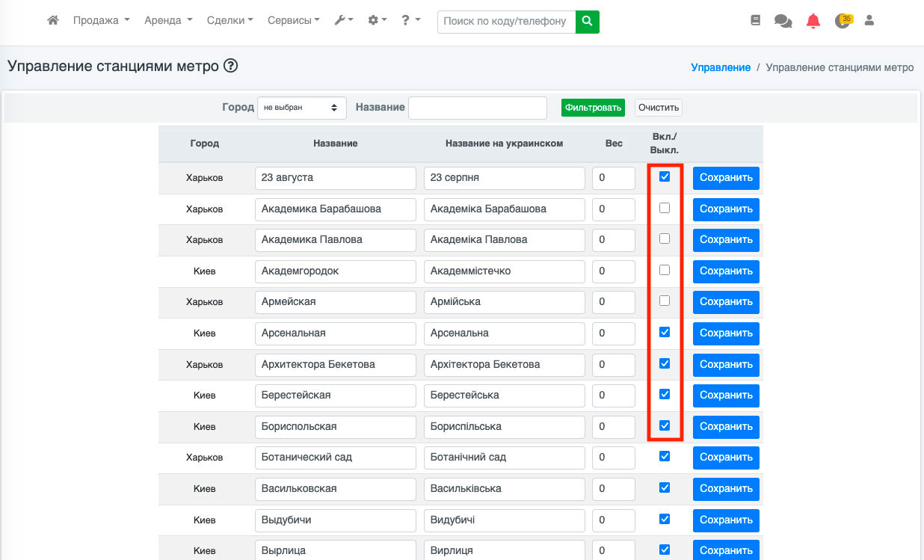924x560 pixels.
Task: Open the user profile icon
Action: (x=869, y=21)
